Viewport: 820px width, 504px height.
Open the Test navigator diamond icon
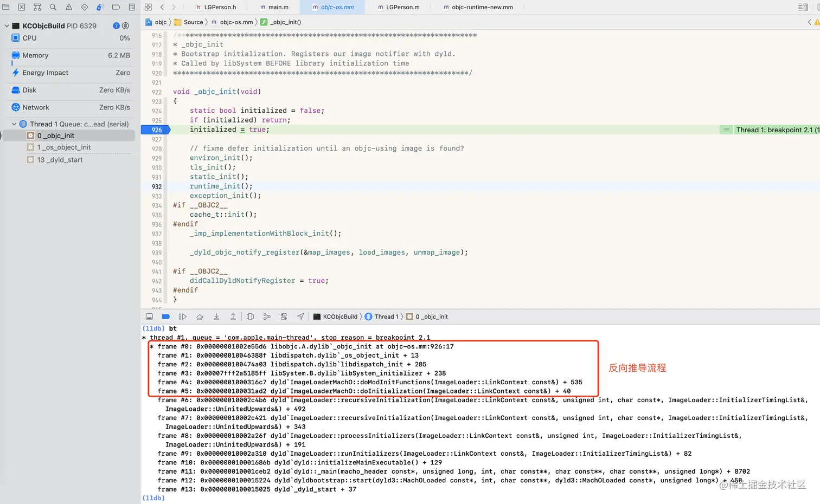85,7
